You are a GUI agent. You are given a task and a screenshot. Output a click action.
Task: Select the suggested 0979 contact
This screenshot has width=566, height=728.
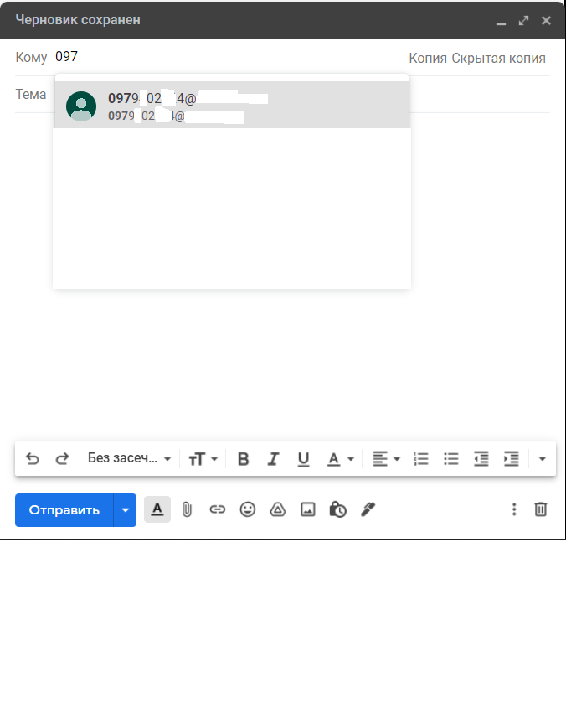(x=231, y=105)
